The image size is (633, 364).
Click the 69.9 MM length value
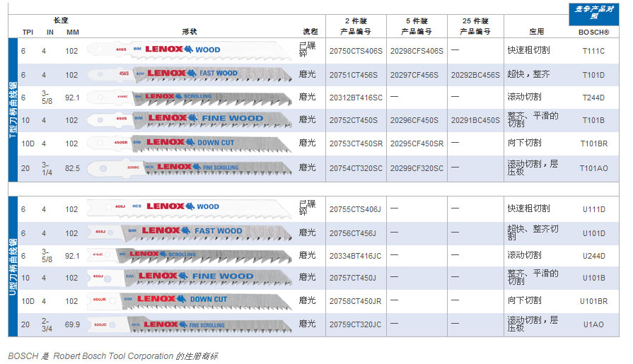tap(73, 324)
